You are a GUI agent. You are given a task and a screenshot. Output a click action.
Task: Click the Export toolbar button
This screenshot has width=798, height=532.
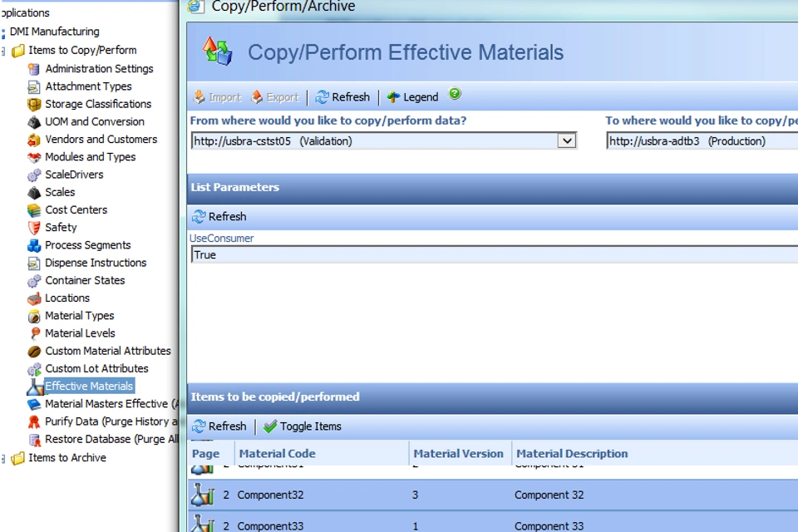[x=275, y=96]
